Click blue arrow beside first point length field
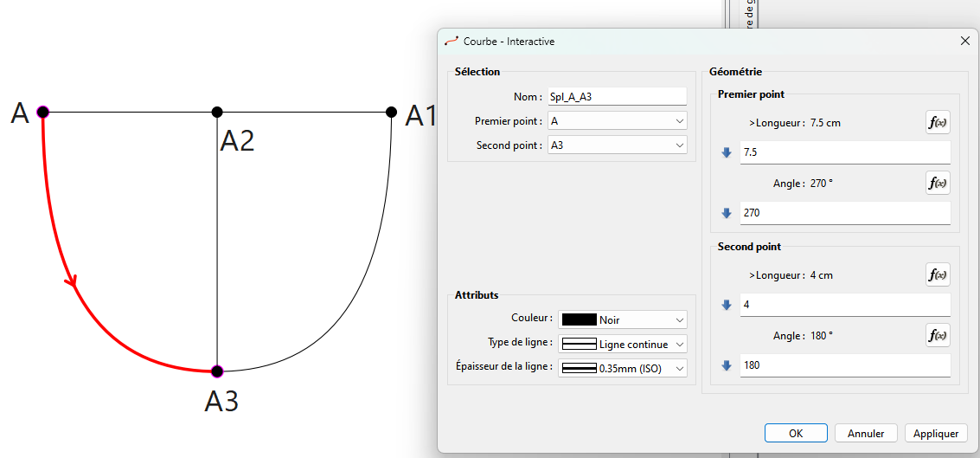Screen dimensions: 980x458 coord(727,152)
